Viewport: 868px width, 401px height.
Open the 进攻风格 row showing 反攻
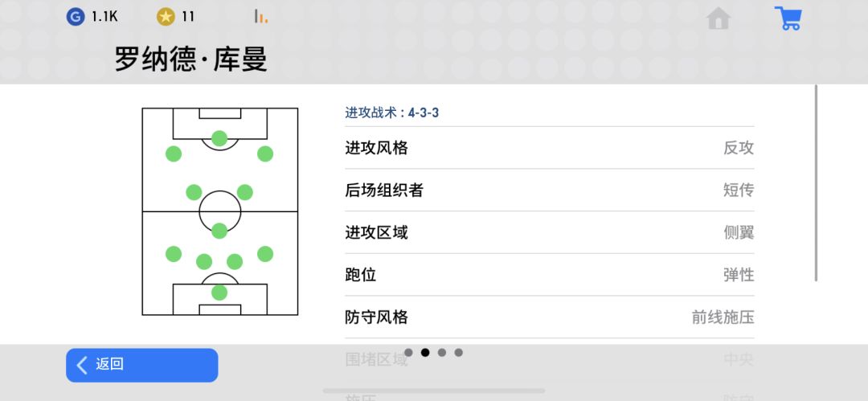(x=549, y=148)
